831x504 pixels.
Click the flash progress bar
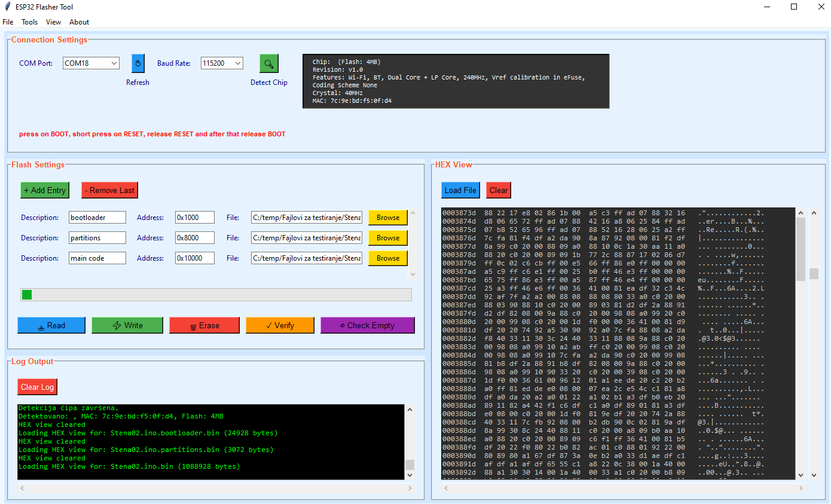pyautogui.click(x=216, y=295)
